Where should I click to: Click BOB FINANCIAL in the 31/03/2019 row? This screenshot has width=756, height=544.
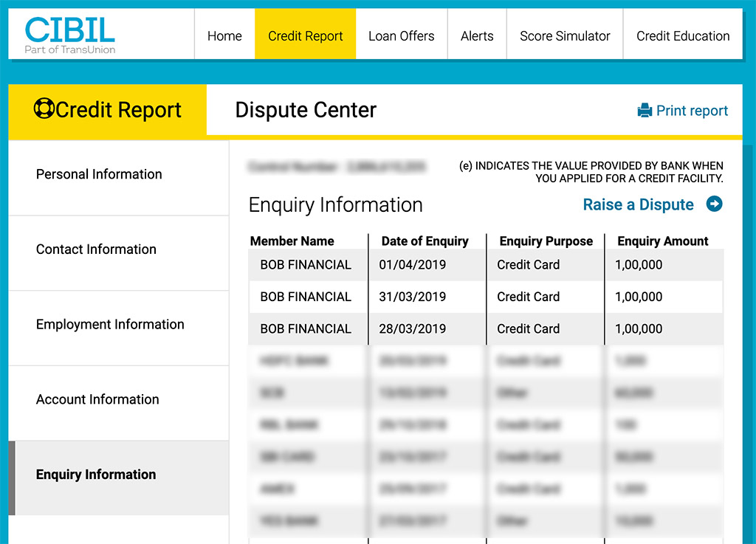(x=306, y=296)
